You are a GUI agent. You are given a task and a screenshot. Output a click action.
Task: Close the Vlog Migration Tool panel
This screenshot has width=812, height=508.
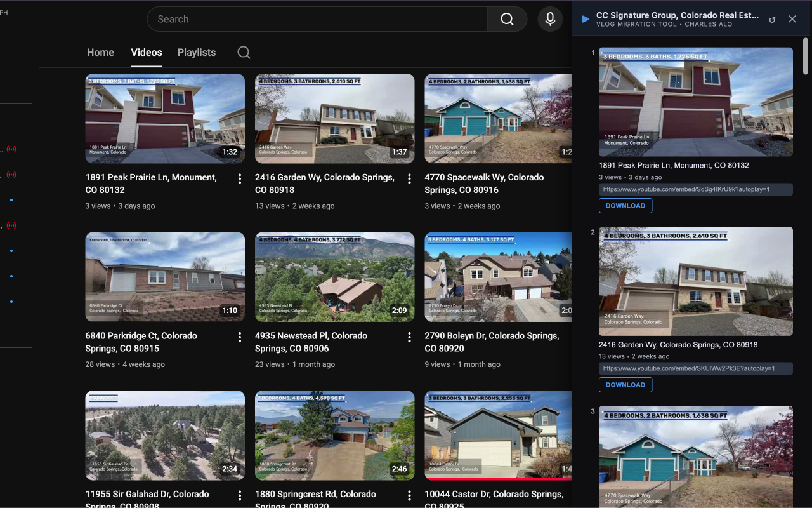coord(792,19)
